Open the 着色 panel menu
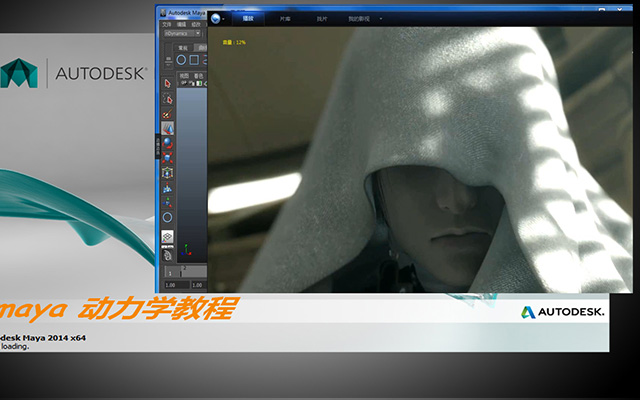This screenshot has width=640, height=400. (198, 76)
